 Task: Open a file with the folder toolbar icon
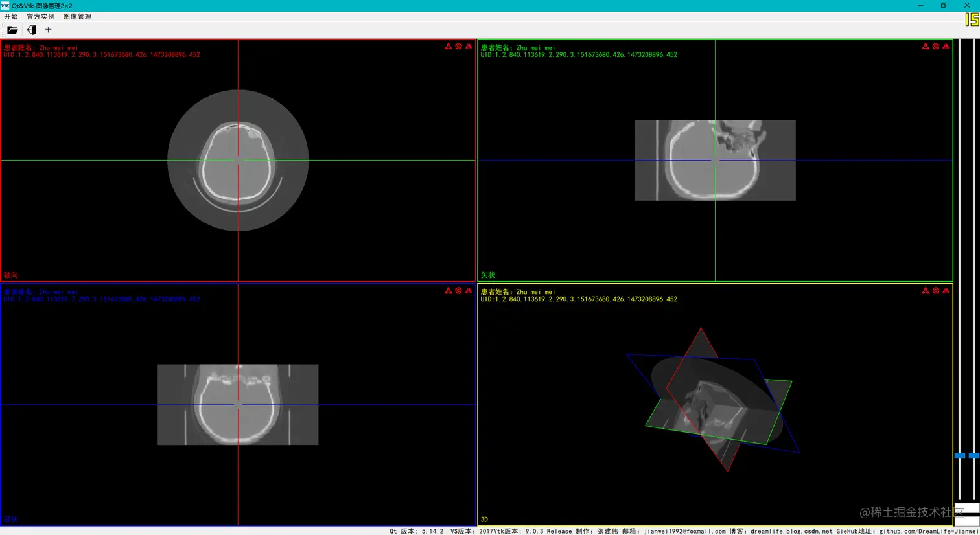pyautogui.click(x=12, y=30)
